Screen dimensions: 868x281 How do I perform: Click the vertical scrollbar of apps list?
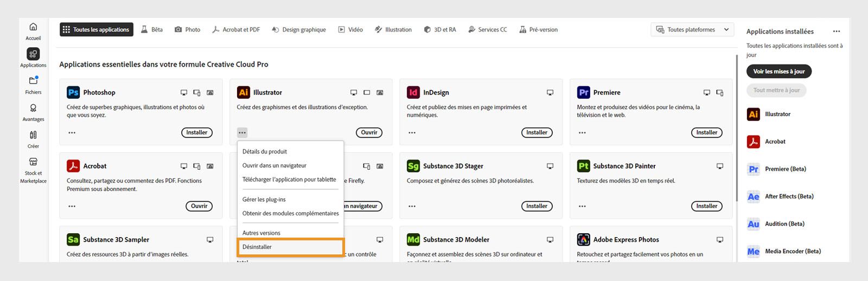click(736, 127)
